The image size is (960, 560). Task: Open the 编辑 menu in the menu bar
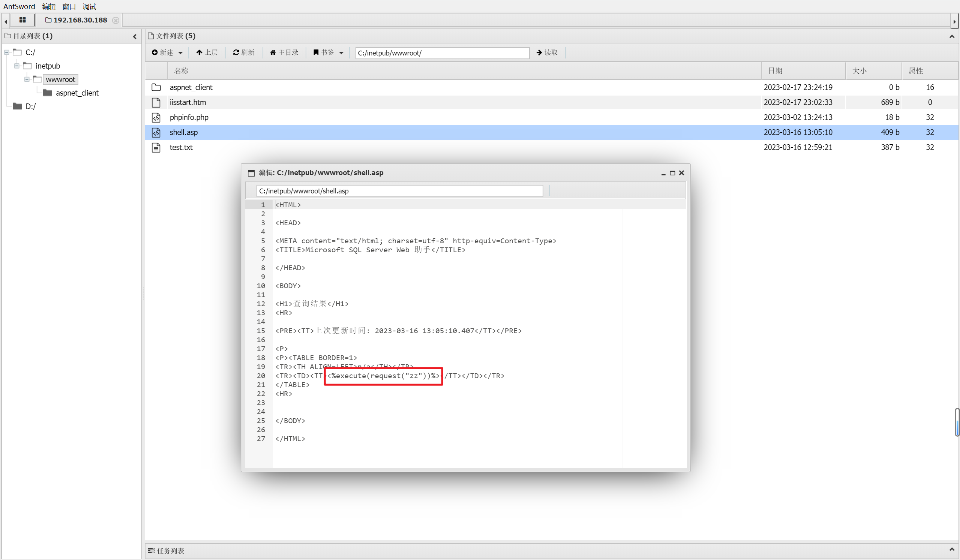49,6
